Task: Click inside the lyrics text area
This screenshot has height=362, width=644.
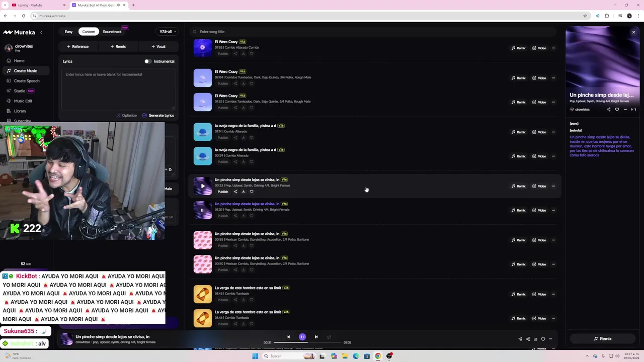Action: [x=118, y=89]
